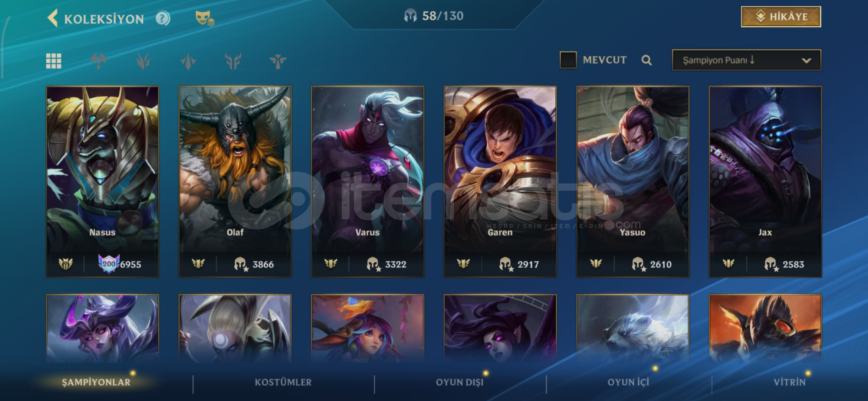
Task: Click the HİKÂYE button
Action: pyautogui.click(x=781, y=17)
